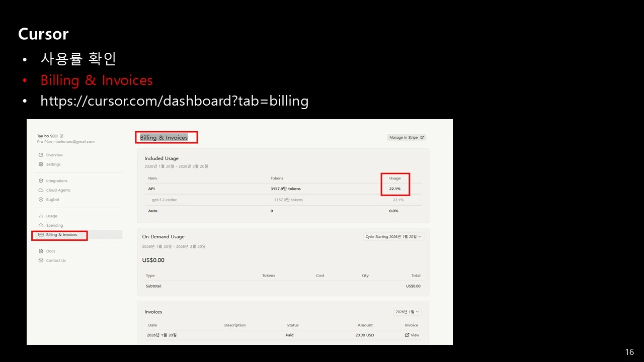Click the large US$0.00 on-demand amount
Image resolution: width=644 pixels, height=362 pixels.
pyautogui.click(x=153, y=260)
